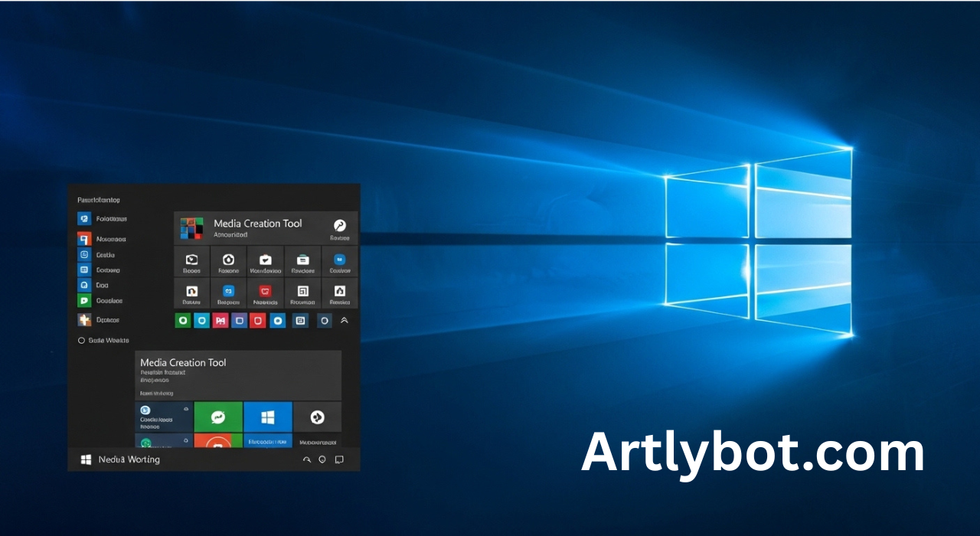Click the shield-shaped app icon
The image size is (980, 536).
coord(228,260)
